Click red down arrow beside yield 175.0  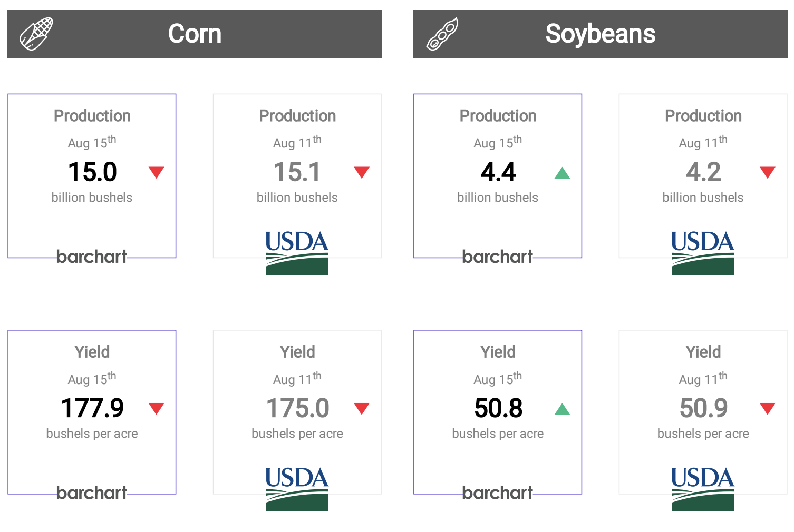(362, 408)
